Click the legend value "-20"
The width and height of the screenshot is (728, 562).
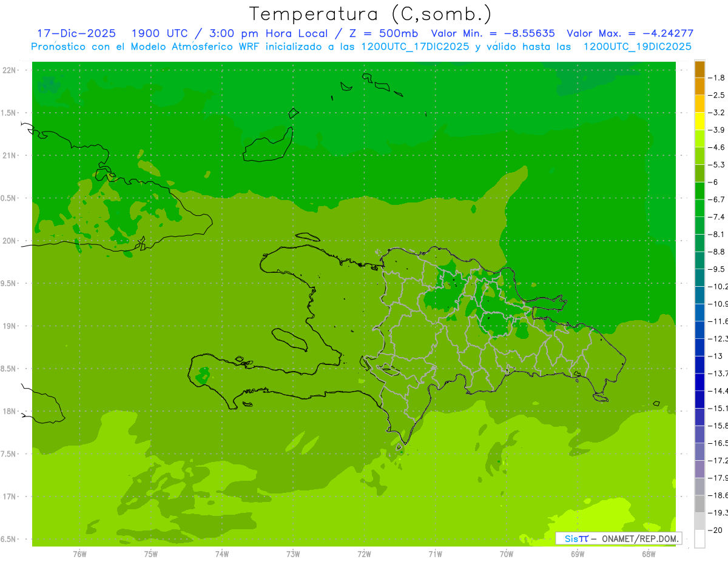click(x=715, y=530)
